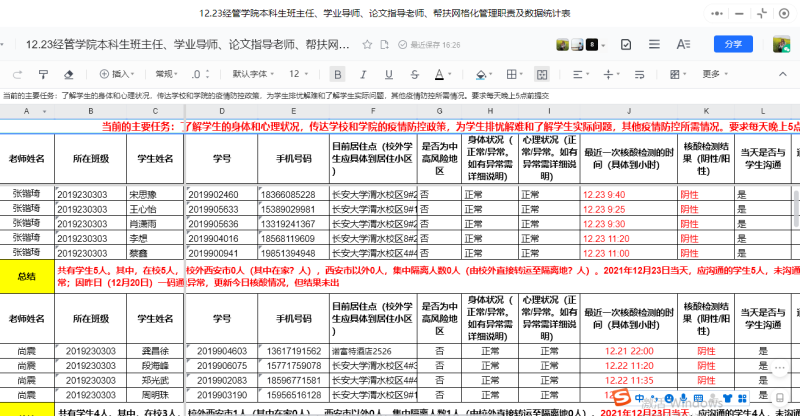Click the Sogou input method logo
Screen dimensions: 800x416
(621, 398)
